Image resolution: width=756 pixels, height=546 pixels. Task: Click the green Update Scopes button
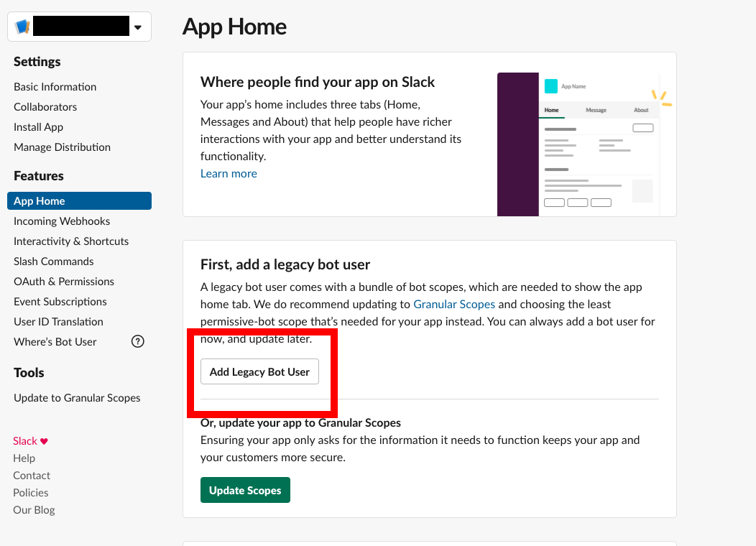[x=245, y=490]
